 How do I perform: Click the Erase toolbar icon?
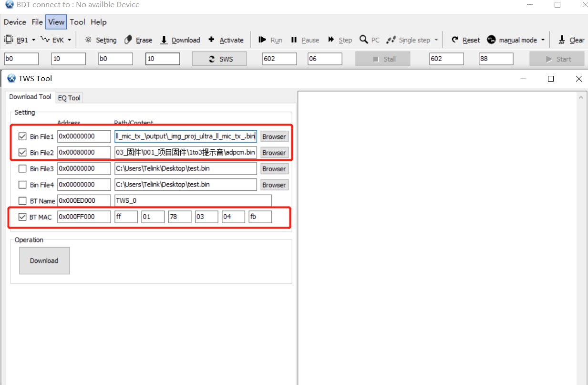[128, 40]
